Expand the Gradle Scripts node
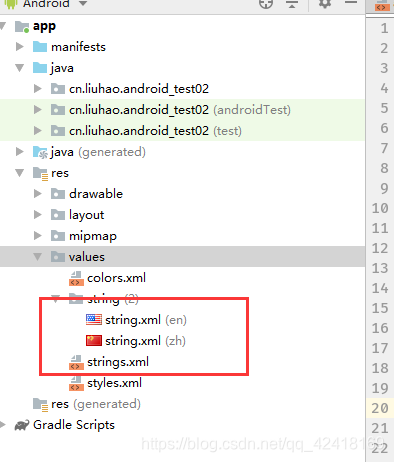This screenshot has width=394, height=462. click(3, 425)
